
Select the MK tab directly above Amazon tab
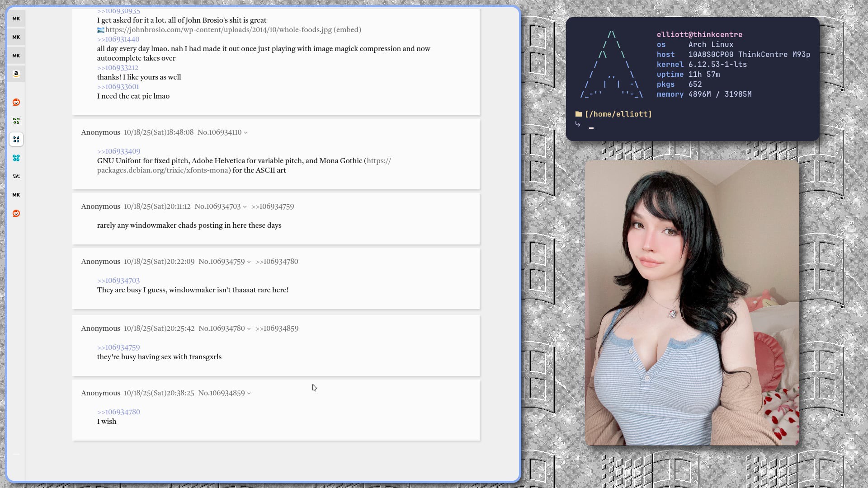[x=16, y=56]
